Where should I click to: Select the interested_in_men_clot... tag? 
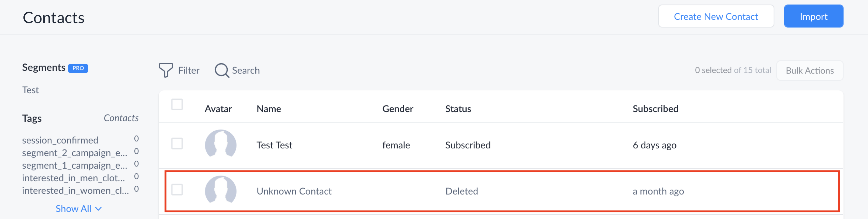click(x=73, y=178)
